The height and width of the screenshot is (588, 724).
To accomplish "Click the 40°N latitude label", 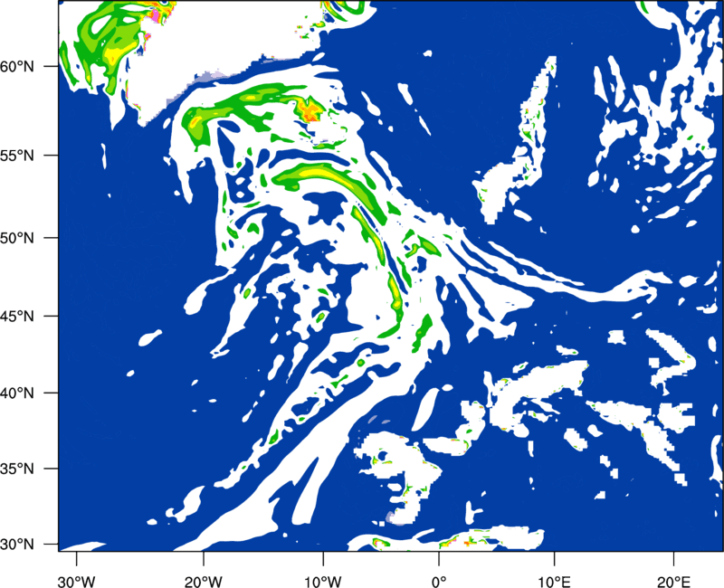I will point(17,393).
